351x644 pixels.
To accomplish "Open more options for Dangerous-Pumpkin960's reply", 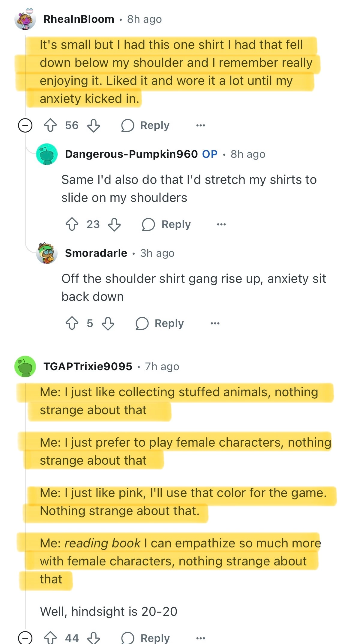I will 221,224.
